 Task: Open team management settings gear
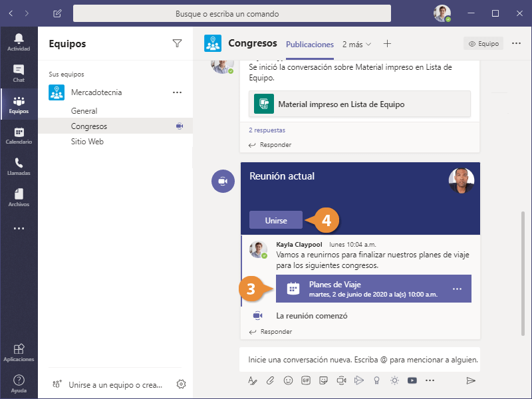coord(181,384)
